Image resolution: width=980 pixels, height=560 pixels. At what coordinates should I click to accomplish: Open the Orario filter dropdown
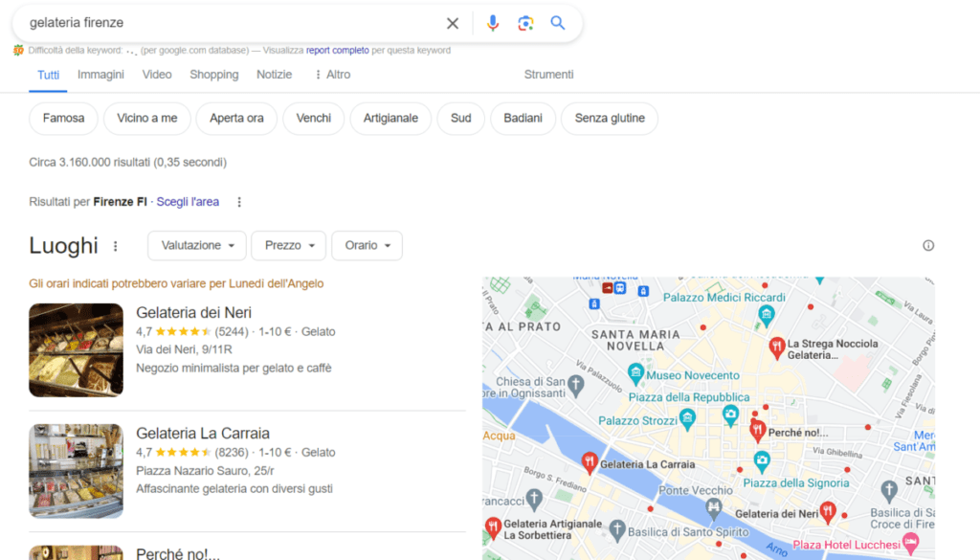point(367,246)
